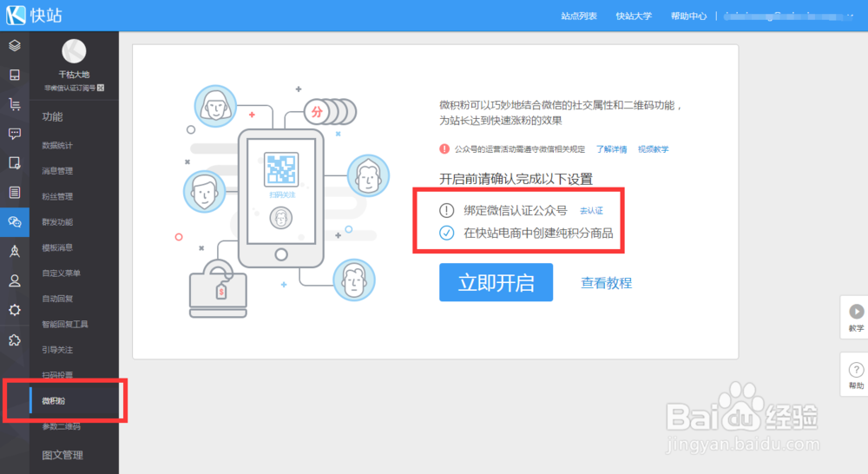Click the 了解详情 link
The height and width of the screenshot is (474, 868).
point(612,149)
